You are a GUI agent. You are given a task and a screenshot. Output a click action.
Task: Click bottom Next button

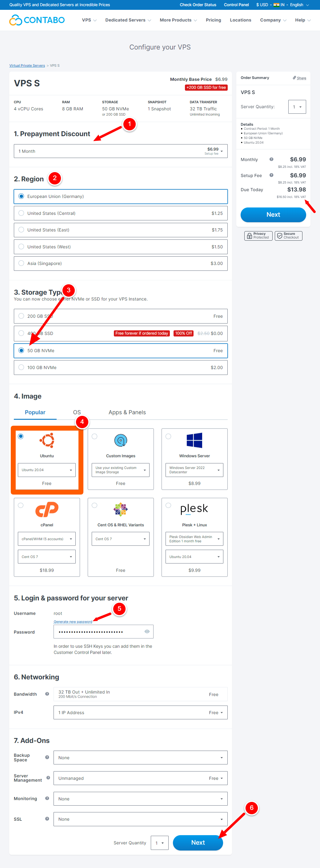[198, 842]
